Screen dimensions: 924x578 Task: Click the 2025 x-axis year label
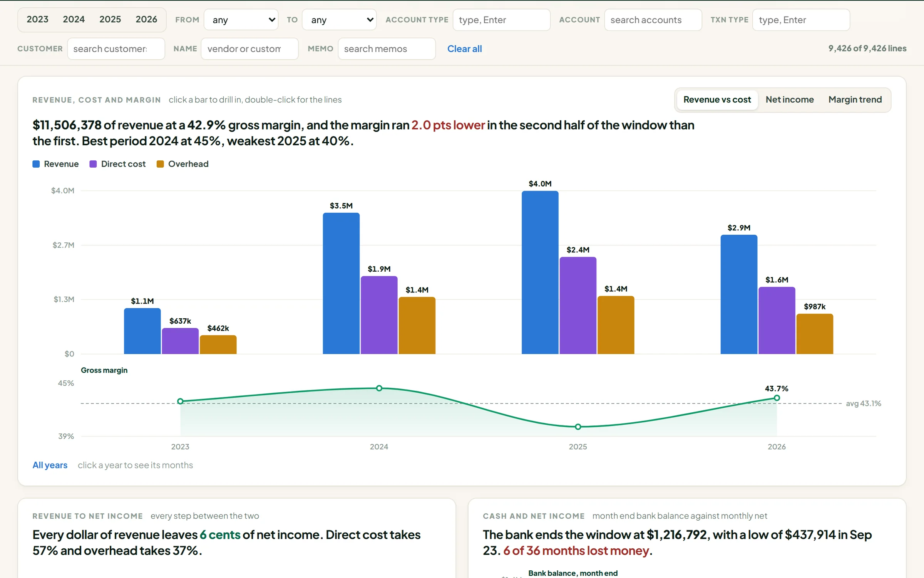578,447
